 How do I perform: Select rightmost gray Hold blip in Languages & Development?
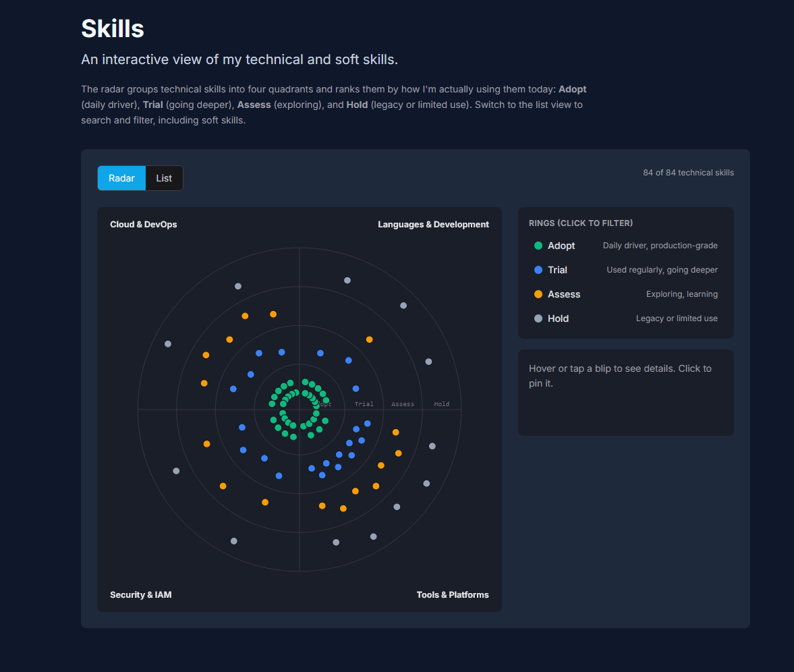tap(429, 362)
